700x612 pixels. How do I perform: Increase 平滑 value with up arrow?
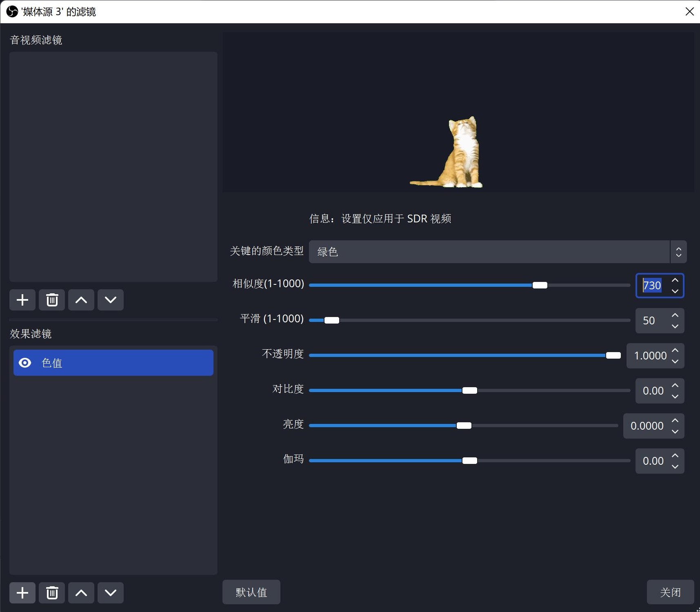675,315
